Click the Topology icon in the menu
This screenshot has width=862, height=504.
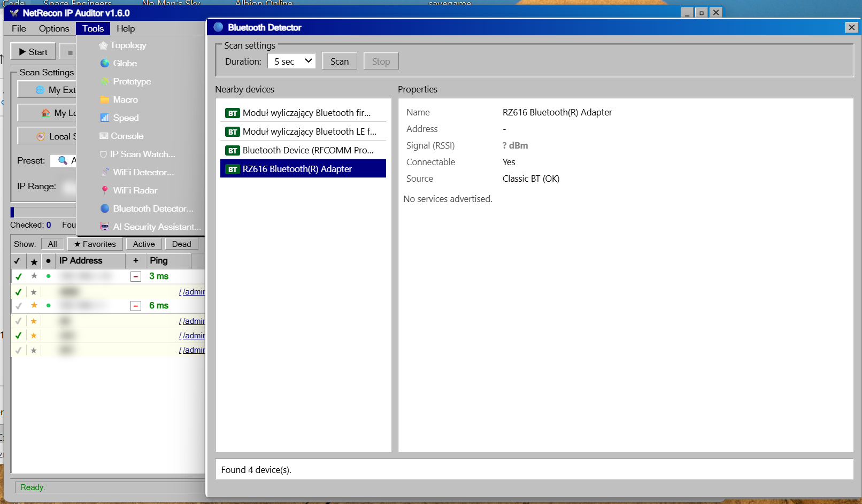tap(103, 45)
